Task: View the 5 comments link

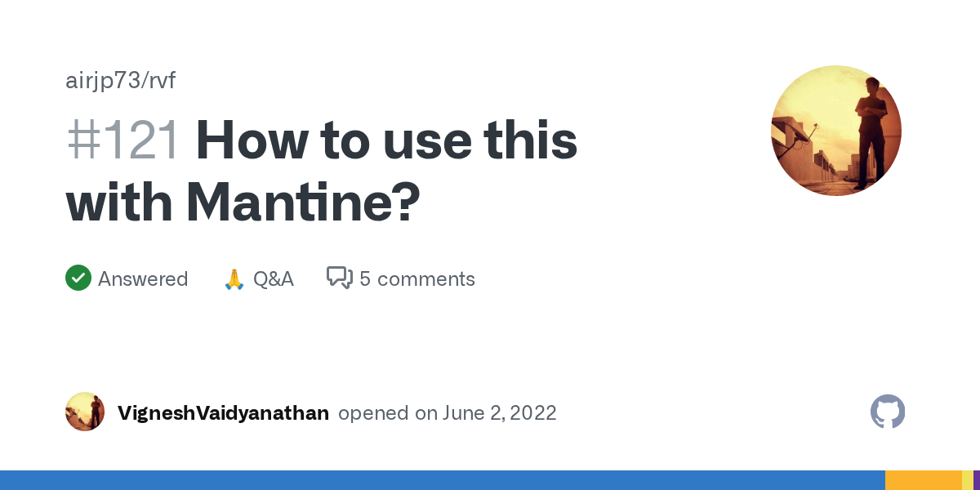Action: click(417, 279)
